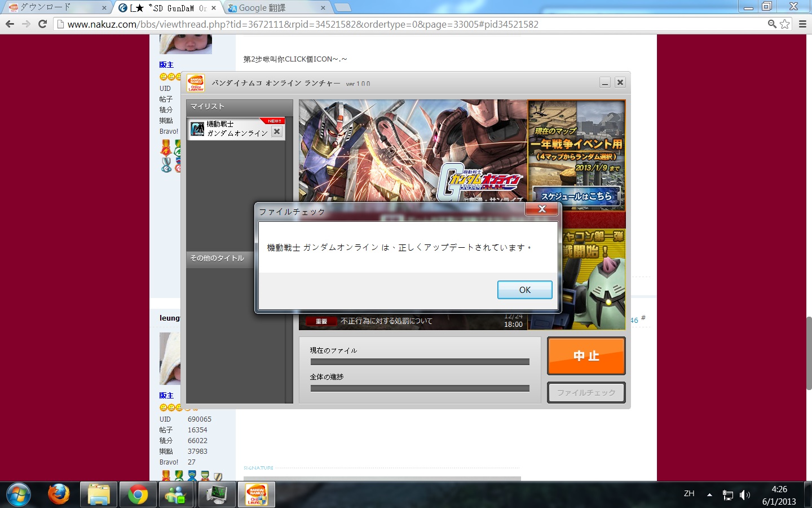Click OK in the ファイルチェック dialog
Image resolution: width=812 pixels, height=508 pixels.
(x=524, y=290)
